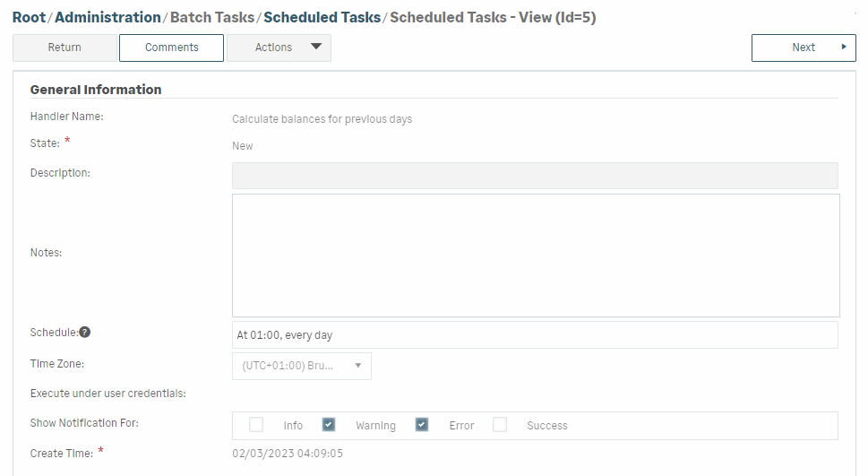Viewport: 868px width, 476px height.
Task: Open the Comments button
Action: (171, 48)
